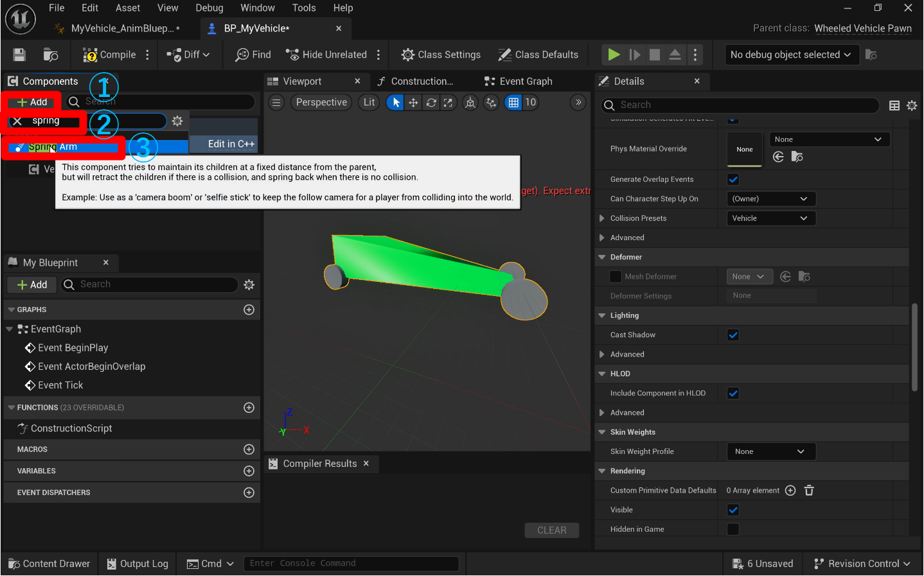The height and width of the screenshot is (576, 924).
Task: Open Components search settings gear
Action: [177, 121]
